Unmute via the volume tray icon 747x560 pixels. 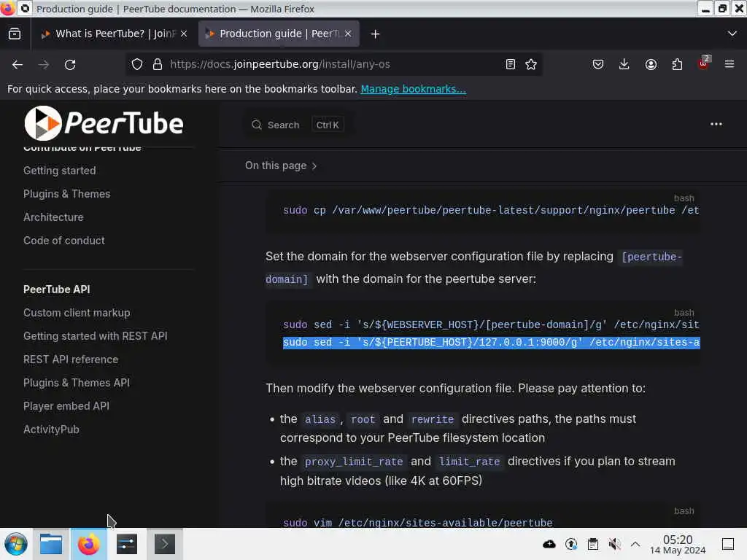(614, 544)
